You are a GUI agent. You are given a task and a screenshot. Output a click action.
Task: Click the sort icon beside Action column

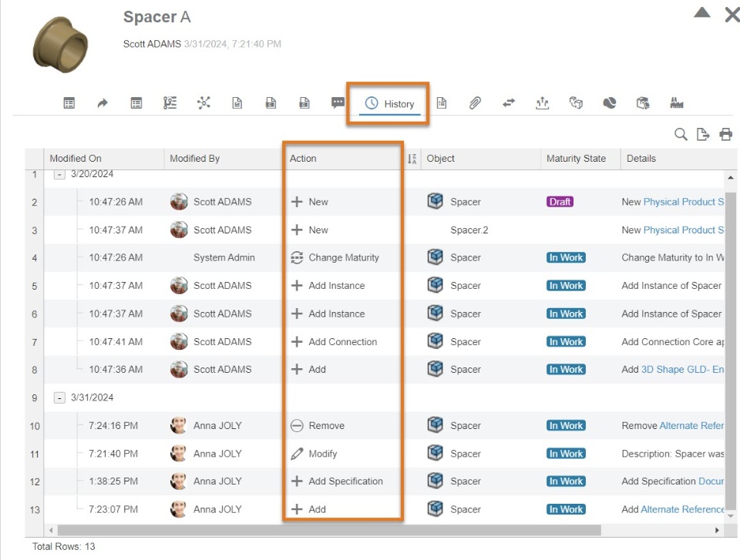(412, 159)
